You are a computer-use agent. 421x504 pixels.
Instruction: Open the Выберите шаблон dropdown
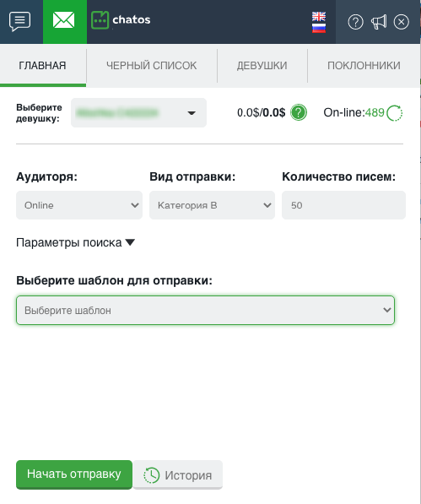click(x=205, y=310)
